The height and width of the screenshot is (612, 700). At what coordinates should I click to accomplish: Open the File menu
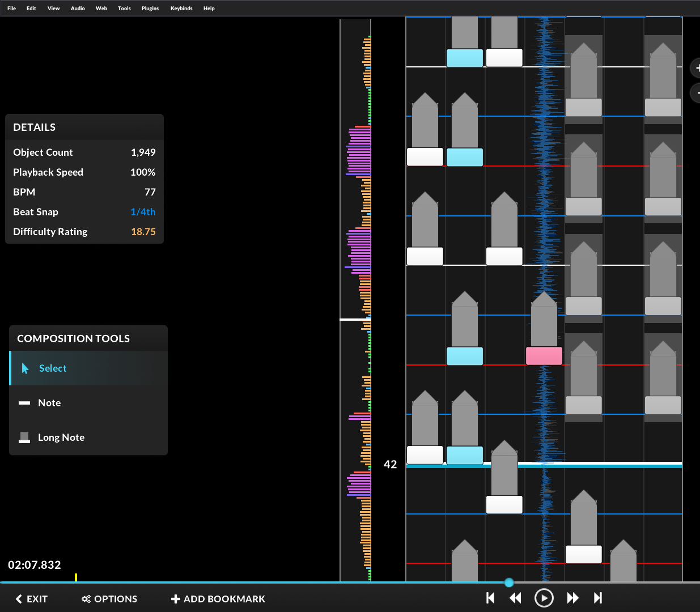(11, 8)
